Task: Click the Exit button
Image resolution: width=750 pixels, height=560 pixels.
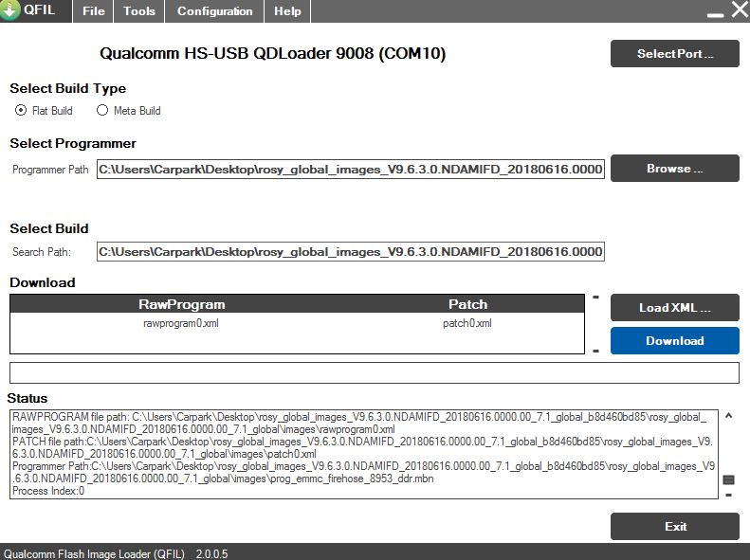Action: [x=674, y=527]
